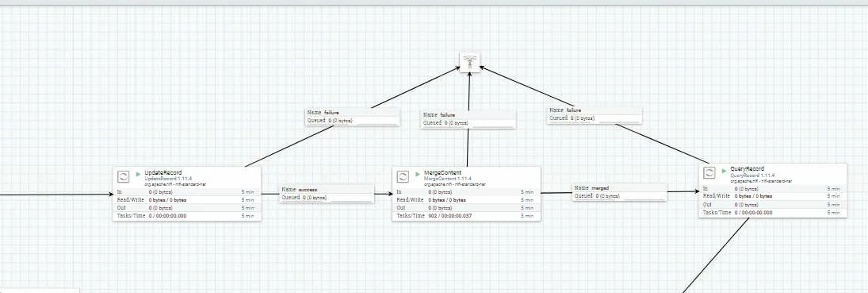Image resolution: width=868 pixels, height=293 pixels.
Task: Select the UpdateRecord processor name
Action: tap(163, 172)
